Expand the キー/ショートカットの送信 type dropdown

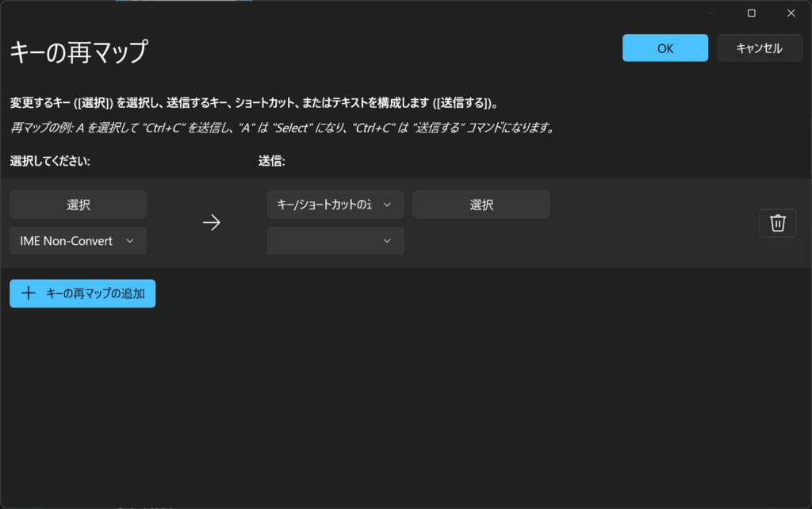click(335, 205)
